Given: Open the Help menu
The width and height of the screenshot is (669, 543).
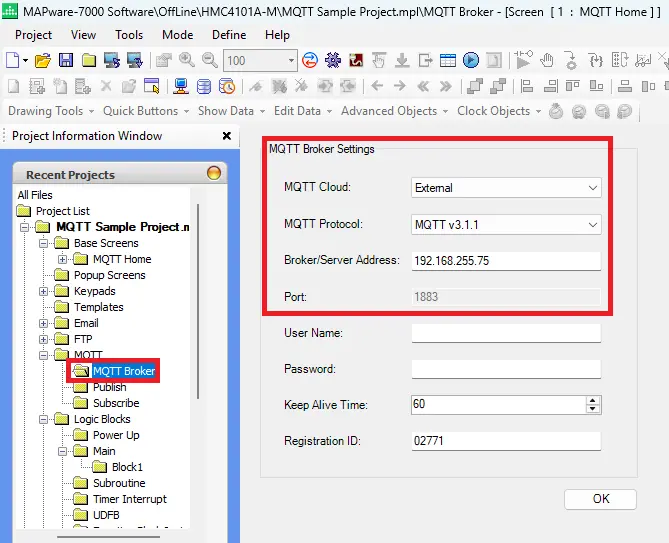Looking at the screenshot, I should 277,35.
